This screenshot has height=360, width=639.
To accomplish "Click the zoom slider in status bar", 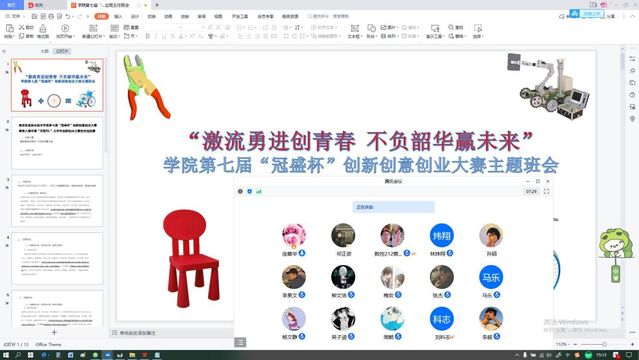I will coord(593,345).
